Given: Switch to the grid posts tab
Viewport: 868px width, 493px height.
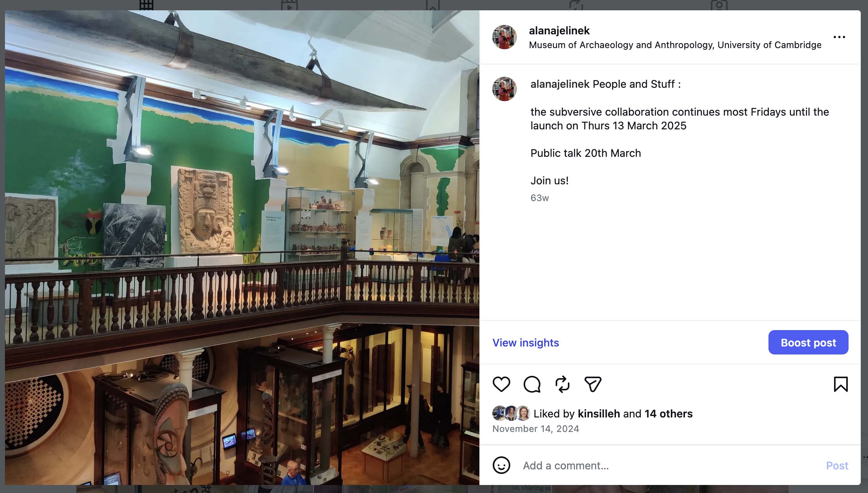Looking at the screenshot, I should click(x=146, y=5).
